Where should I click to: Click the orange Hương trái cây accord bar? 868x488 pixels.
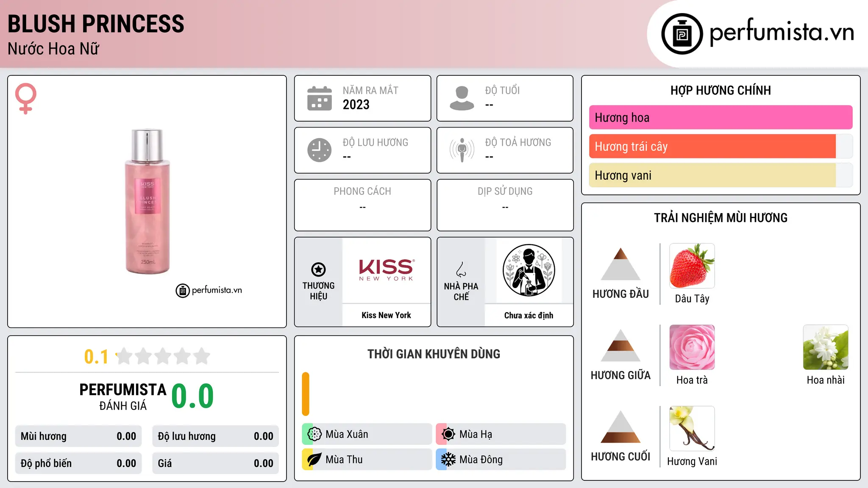pos(721,147)
